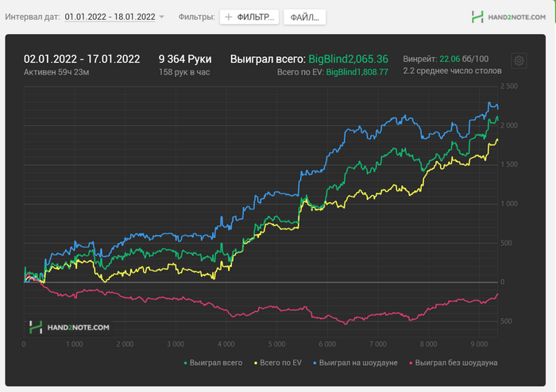The image size is (556, 392).
Task: Toggle the Выиграл без шоудауна legend series
Action: click(x=454, y=363)
